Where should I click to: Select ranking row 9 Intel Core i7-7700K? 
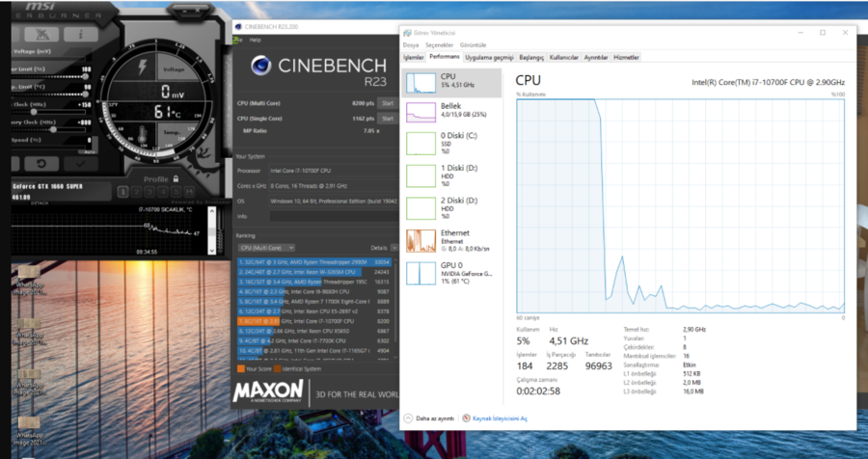point(314,340)
